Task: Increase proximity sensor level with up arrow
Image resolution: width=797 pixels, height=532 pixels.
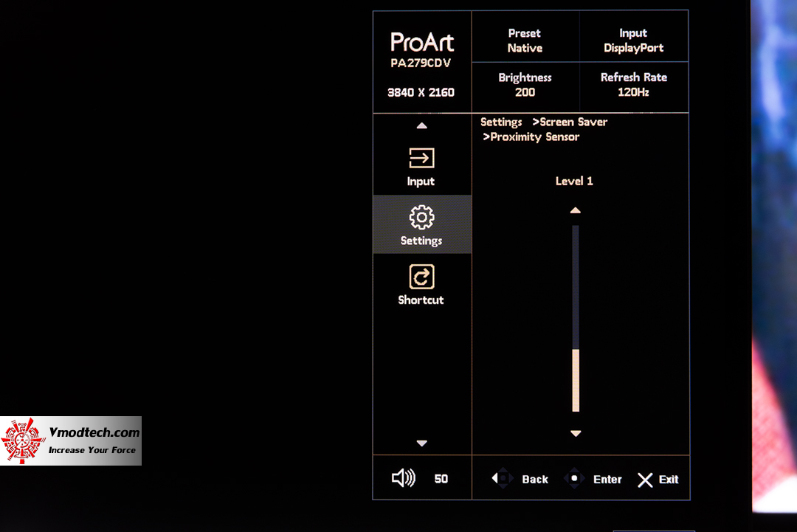Action: pyautogui.click(x=576, y=210)
